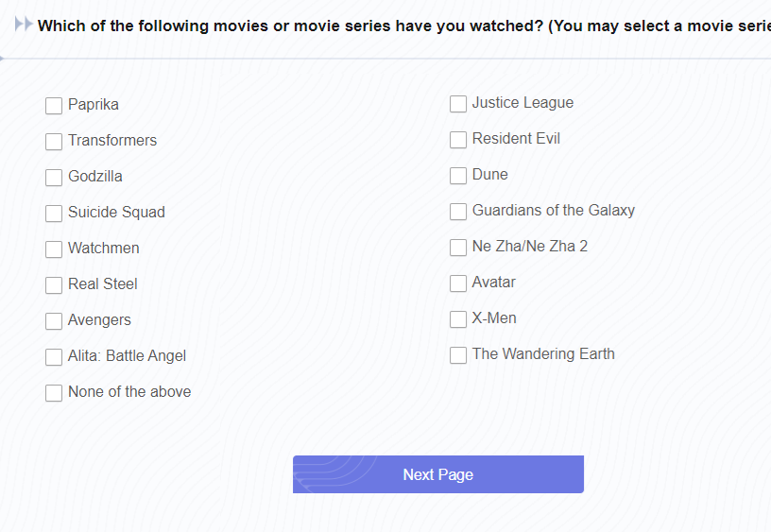Select None of the above
The height and width of the screenshot is (532, 771).
54,393
